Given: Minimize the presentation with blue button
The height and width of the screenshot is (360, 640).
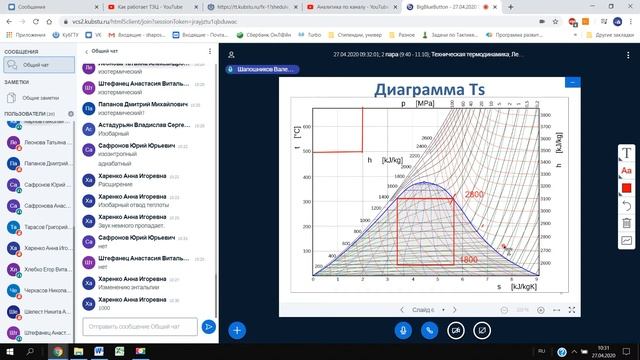Looking at the screenshot, I should 573,82.
